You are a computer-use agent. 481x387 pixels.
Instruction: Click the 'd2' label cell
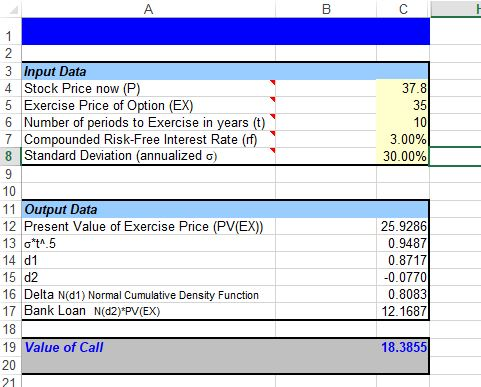click(x=149, y=277)
